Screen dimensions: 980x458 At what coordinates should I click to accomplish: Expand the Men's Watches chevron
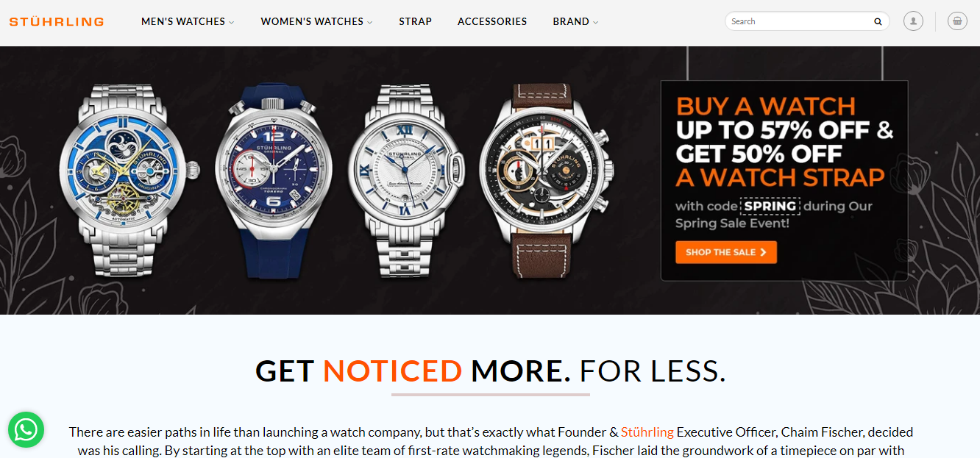point(231,22)
